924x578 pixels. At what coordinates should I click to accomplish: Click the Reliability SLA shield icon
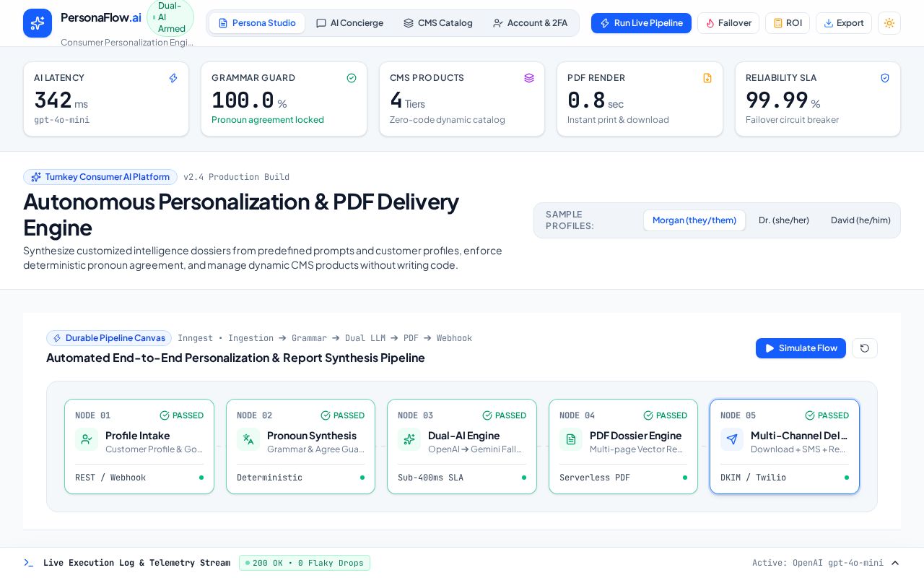click(885, 78)
